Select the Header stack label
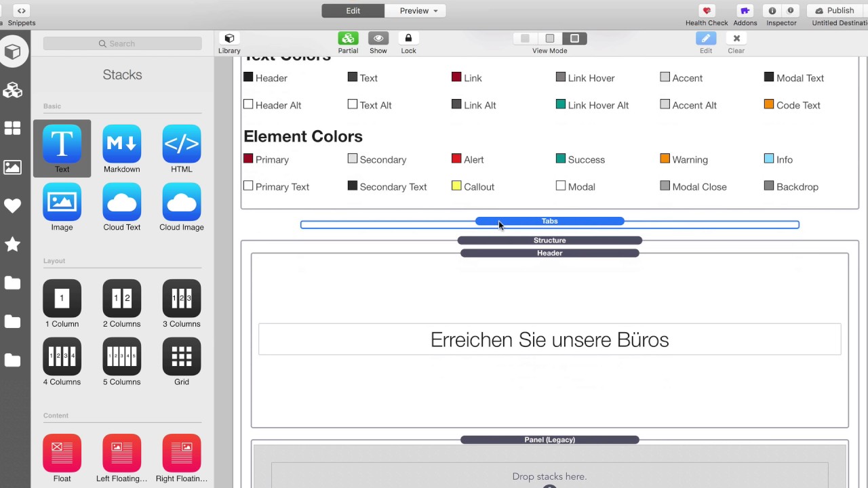Screen dimensions: 868x488 point(550,253)
